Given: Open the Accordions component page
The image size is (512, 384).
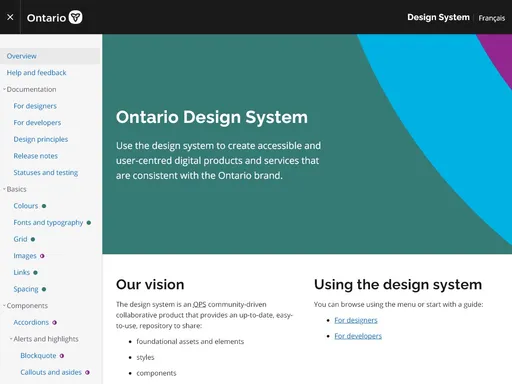Looking at the screenshot, I should click(31, 322).
